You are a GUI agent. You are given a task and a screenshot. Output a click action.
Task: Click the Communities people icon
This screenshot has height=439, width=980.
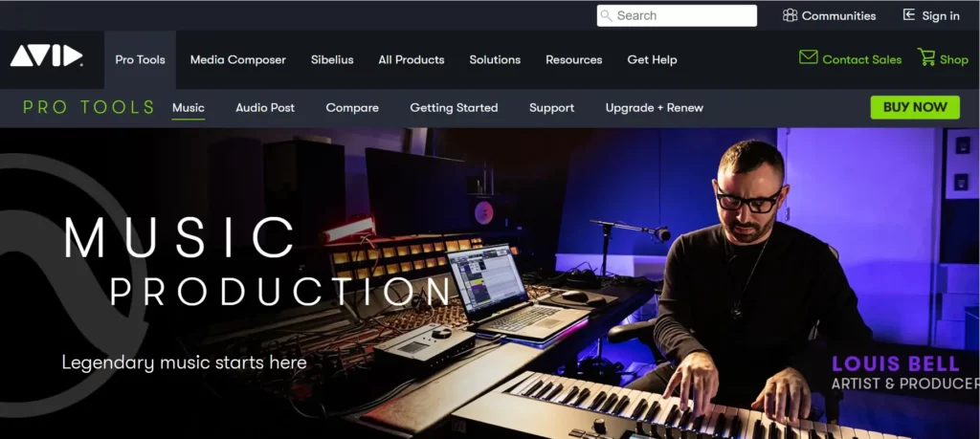tap(790, 15)
